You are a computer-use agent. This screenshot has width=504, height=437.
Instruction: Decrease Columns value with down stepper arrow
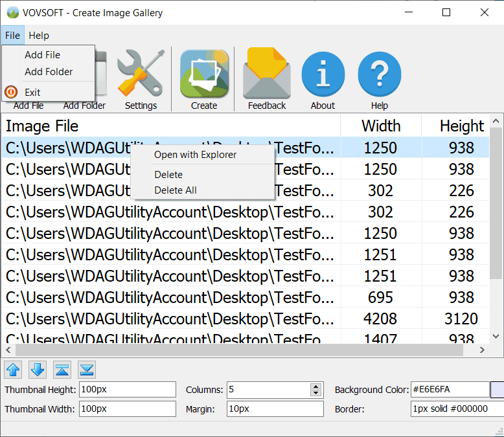pos(315,393)
